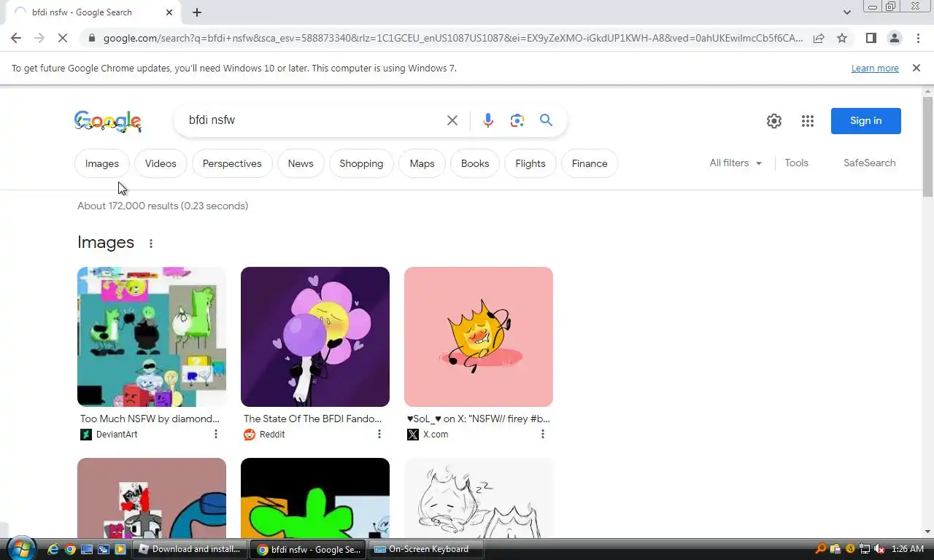Filter results by News

301,163
